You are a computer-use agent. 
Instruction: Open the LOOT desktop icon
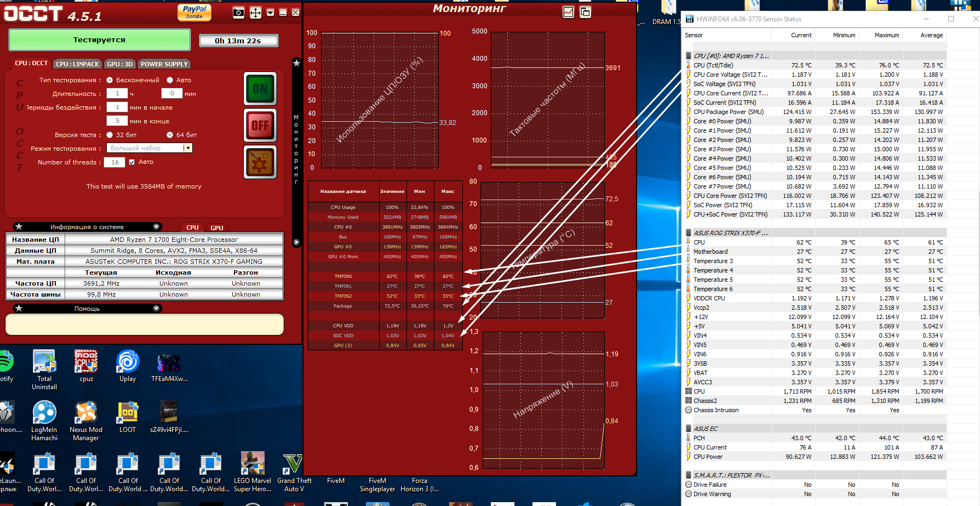(x=128, y=417)
